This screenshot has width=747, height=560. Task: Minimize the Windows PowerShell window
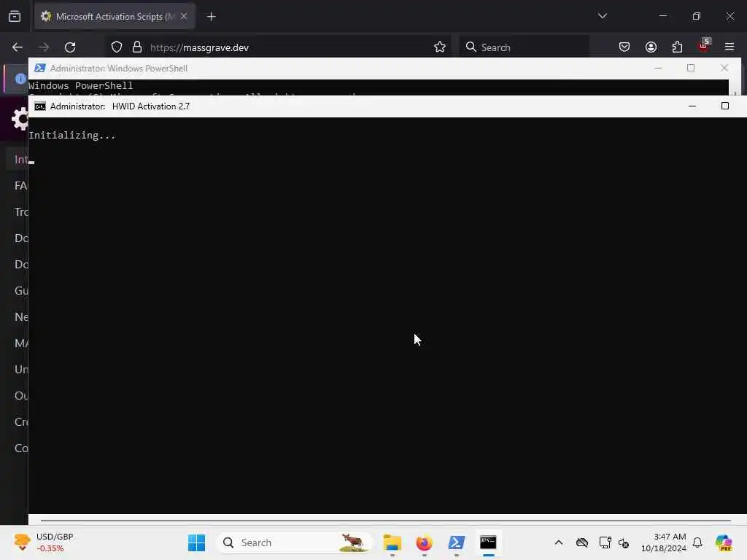click(658, 68)
